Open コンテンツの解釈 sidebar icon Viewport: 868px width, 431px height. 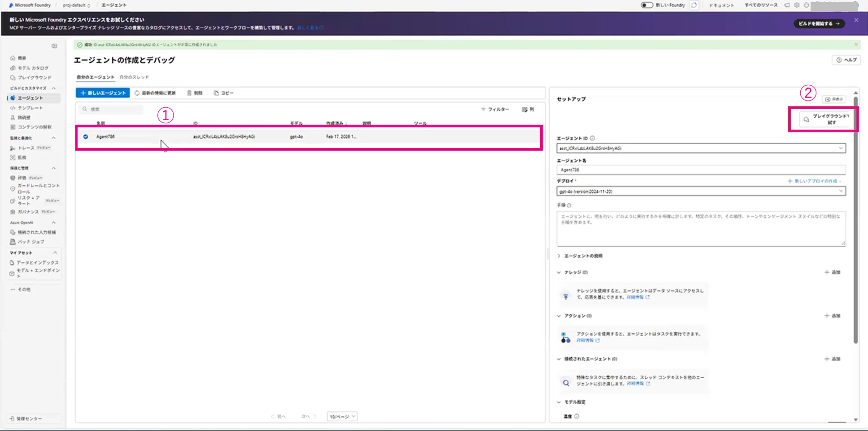(x=13, y=127)
